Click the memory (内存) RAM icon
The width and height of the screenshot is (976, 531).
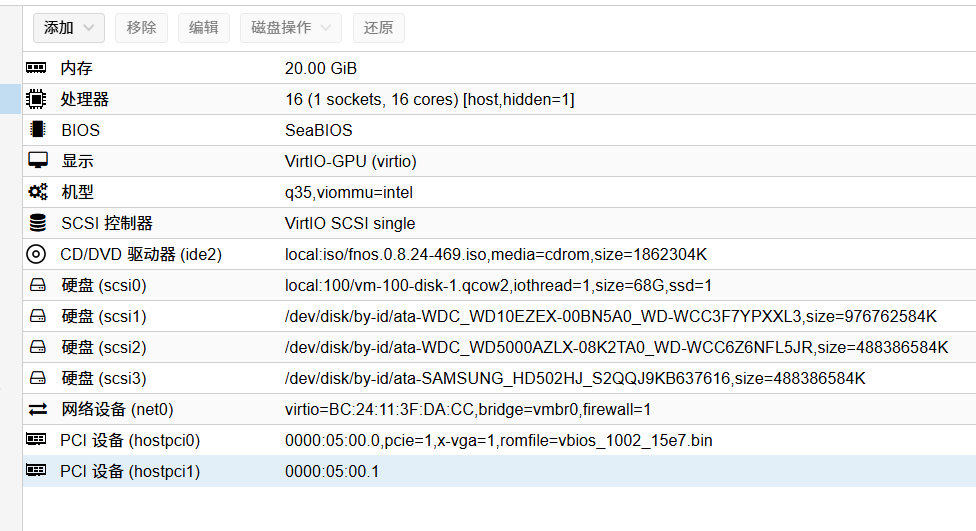point(37,68)
